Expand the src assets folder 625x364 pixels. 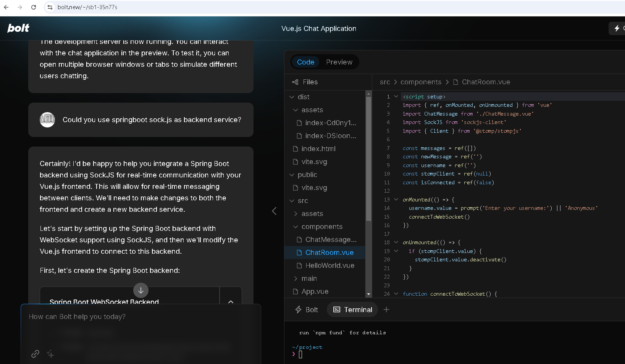pos(296,214)
